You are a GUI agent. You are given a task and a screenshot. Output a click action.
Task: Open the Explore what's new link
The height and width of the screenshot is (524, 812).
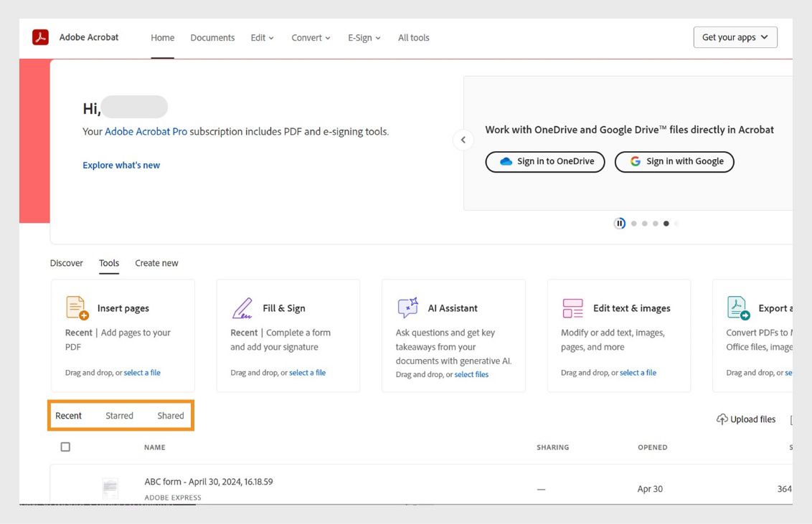[x=121, y=164]
